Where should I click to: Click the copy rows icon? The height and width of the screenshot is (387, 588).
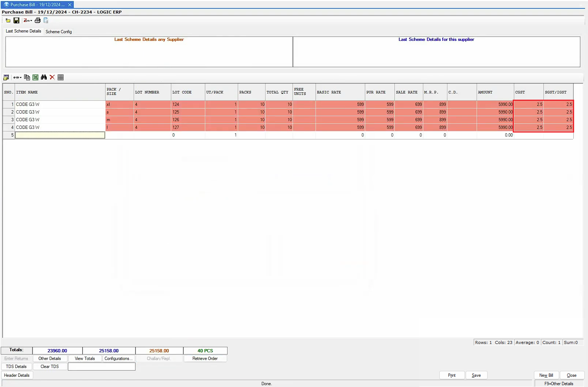pos(27,77)
